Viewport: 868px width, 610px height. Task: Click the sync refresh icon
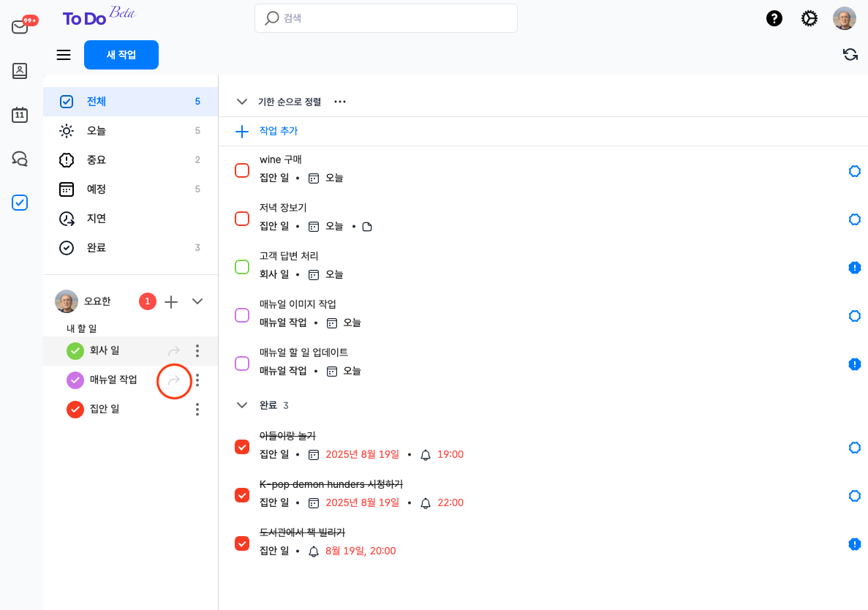tap(850, 55)
